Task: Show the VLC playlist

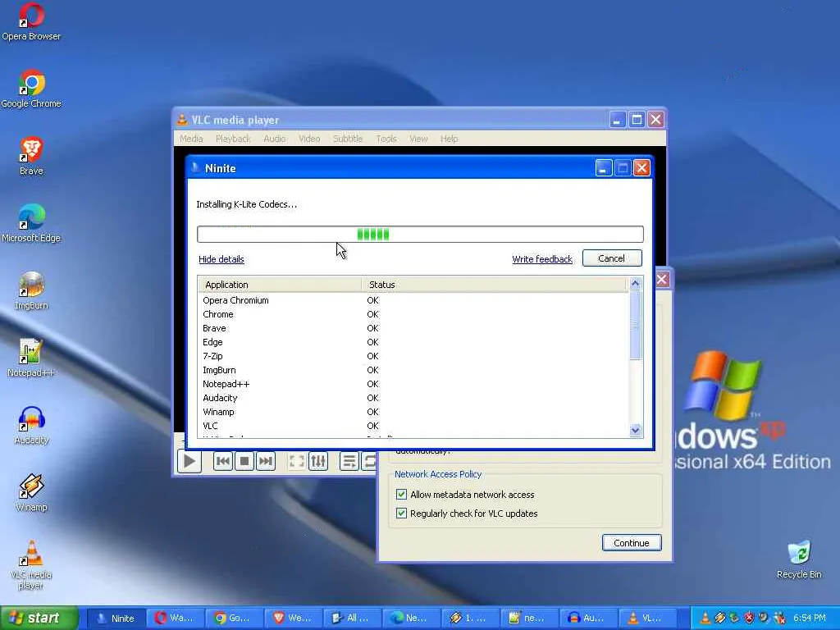Action: tap(349, 461)
